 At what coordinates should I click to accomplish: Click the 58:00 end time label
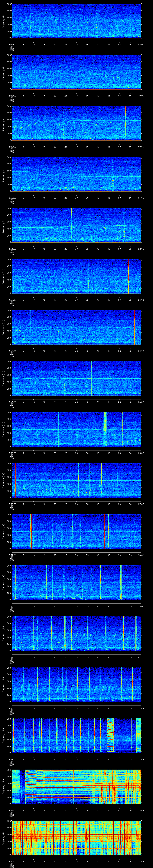(141, 555)
